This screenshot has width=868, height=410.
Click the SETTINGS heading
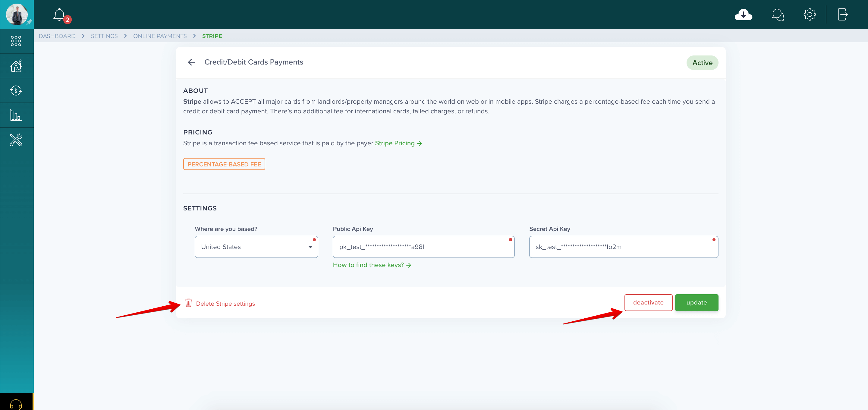pyautogui.click(x=200, y=208)
